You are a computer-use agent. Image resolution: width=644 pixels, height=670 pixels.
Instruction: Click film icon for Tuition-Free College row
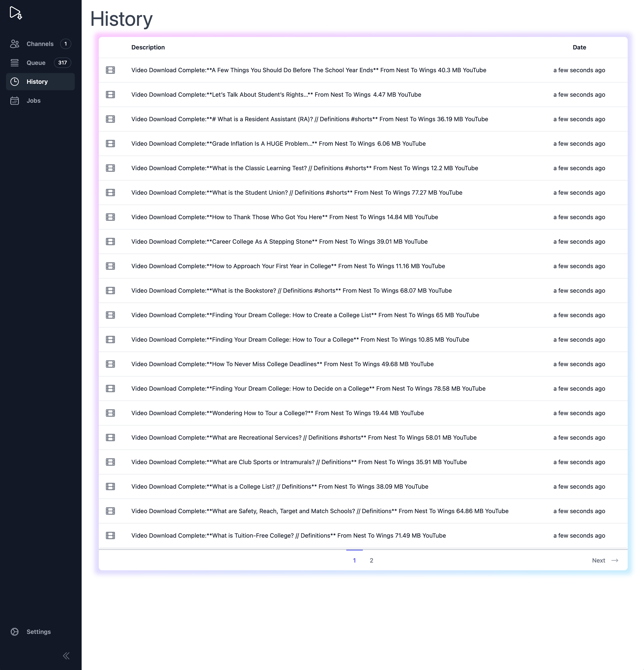click(110, 535)
